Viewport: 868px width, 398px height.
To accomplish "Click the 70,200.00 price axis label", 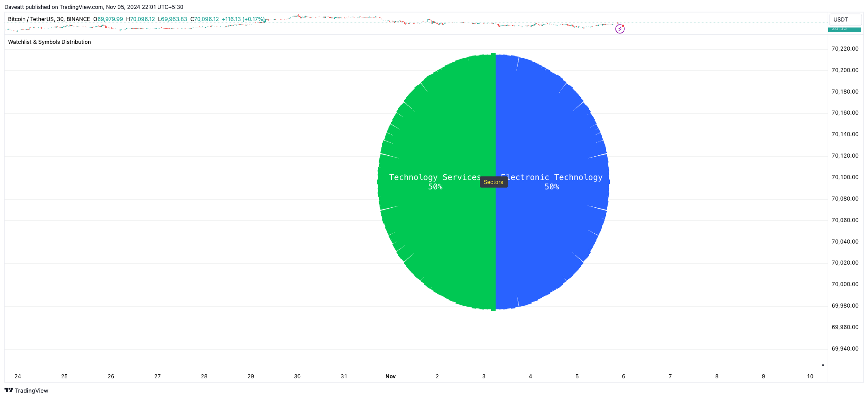I will [x=845, y=70].
